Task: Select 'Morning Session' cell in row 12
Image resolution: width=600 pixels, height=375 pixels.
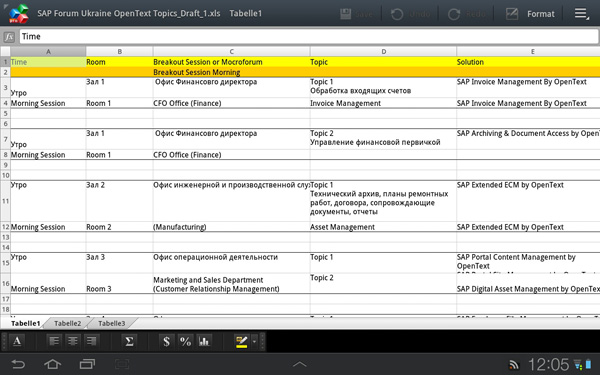Action: click(x=48, y=227)
